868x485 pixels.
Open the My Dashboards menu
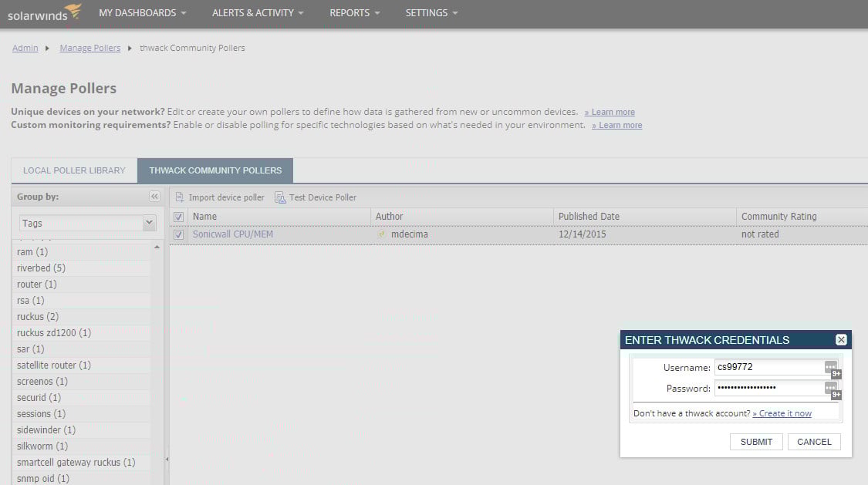coord(142,12)
